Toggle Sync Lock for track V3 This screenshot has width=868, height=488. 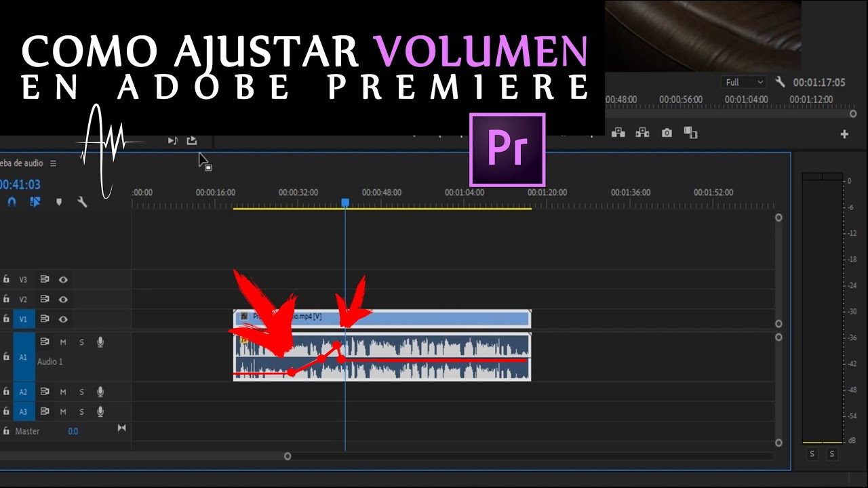click(44, 279)
